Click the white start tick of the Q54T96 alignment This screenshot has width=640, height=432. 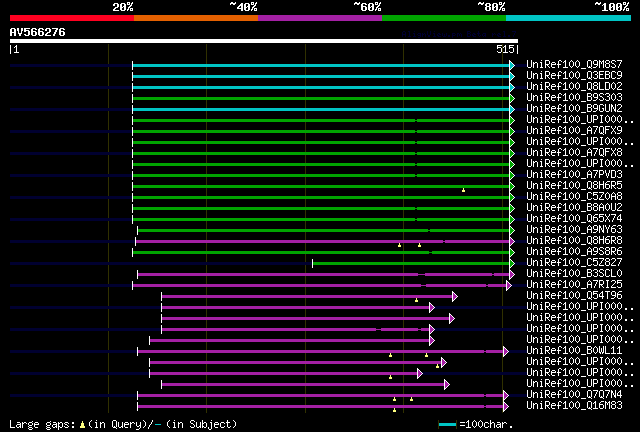pyautogui.click(x=162, y=297)
